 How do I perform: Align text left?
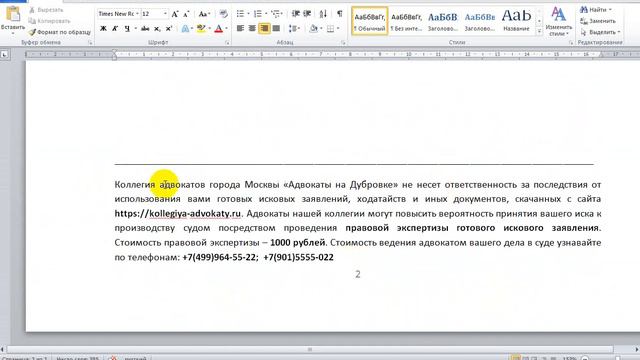click(x=240, y=29)
